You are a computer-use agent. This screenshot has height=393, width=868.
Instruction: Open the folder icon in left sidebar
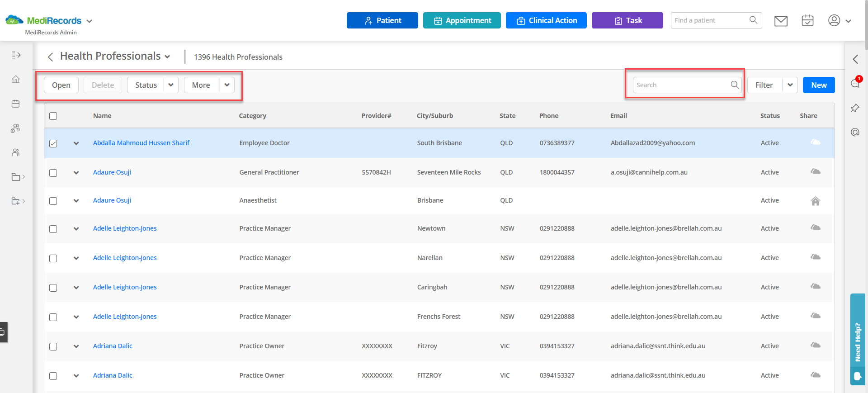point(16,177)
